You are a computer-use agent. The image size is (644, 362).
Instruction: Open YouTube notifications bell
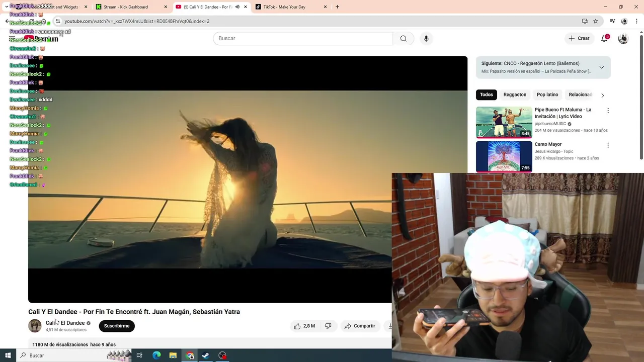point(605,38)
